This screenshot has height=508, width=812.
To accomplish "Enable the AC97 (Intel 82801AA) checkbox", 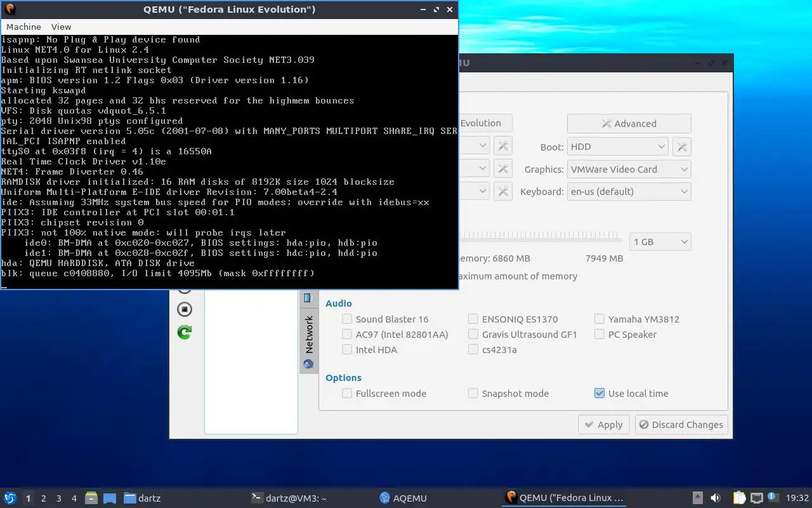I will point(347,335).
